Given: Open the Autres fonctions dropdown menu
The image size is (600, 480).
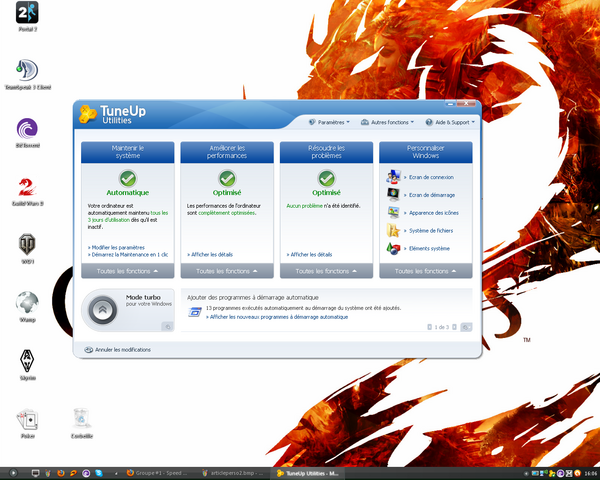Looking at the screenshot, I should click(387, 122).
